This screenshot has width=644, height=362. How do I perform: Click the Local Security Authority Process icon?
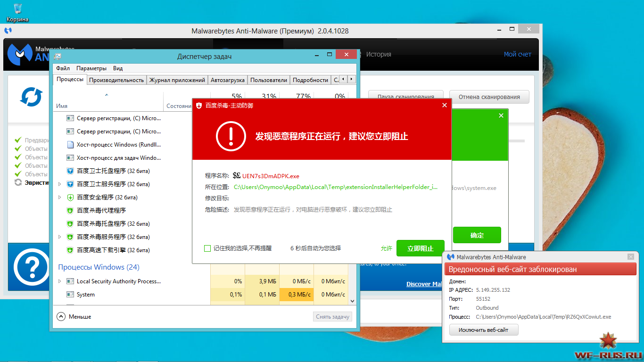point(70,281)
